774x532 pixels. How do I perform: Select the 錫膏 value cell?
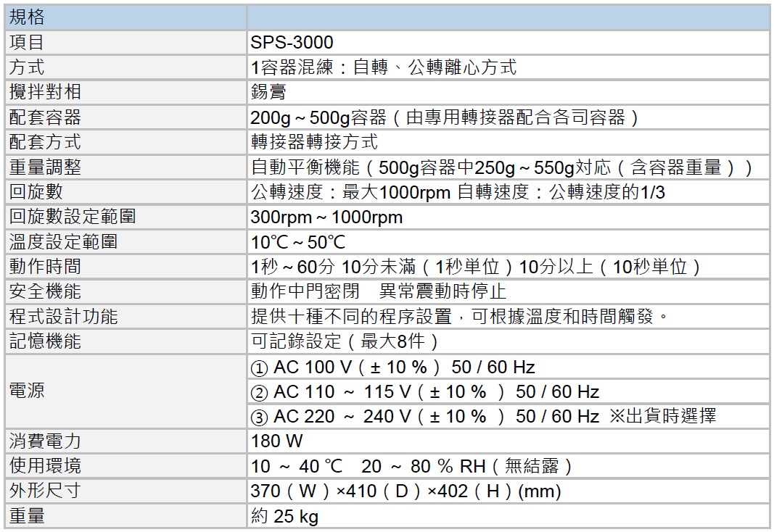(x=268, y=92)
